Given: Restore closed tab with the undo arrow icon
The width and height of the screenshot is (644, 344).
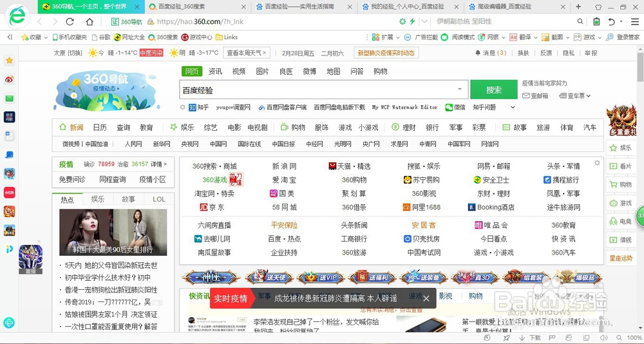Looking at the screenshot, I should click(x=612, y=21).
